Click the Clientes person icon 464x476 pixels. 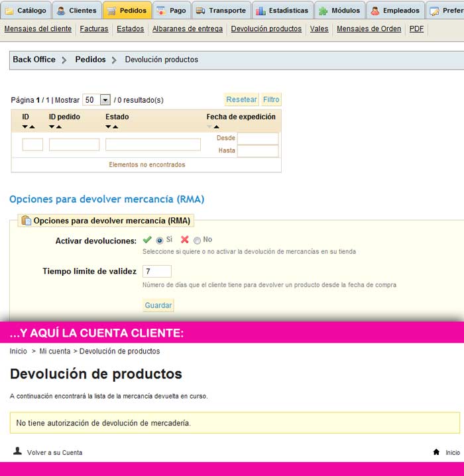pyautogui.click(x=61, y=11)
